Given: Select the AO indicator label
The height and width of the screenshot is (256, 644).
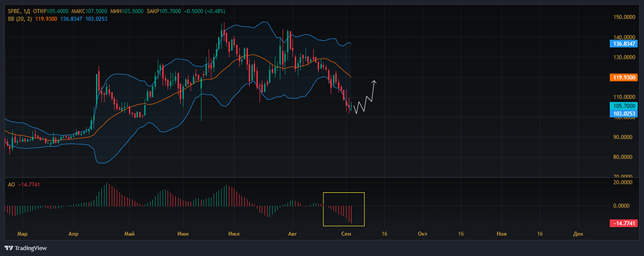Looking at the screenshot, I should pyautogui.click(x=11, y=185).
